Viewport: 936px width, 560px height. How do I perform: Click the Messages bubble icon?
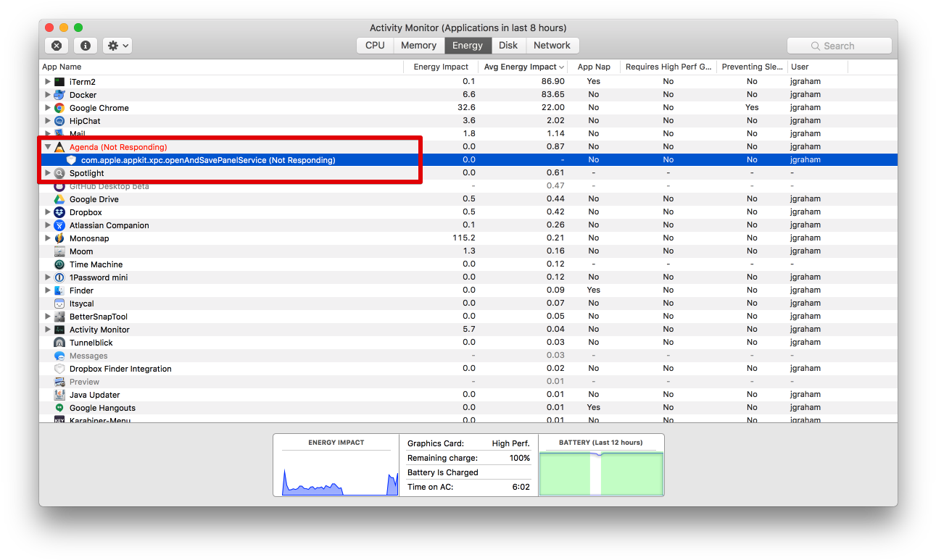(59, 356)
